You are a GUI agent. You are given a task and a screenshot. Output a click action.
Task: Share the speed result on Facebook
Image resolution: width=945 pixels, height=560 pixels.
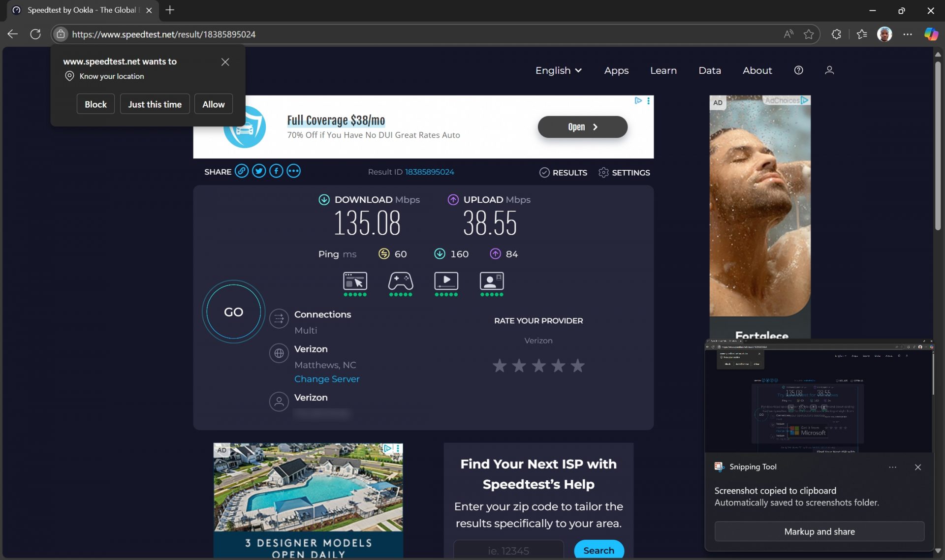point(276,171)
